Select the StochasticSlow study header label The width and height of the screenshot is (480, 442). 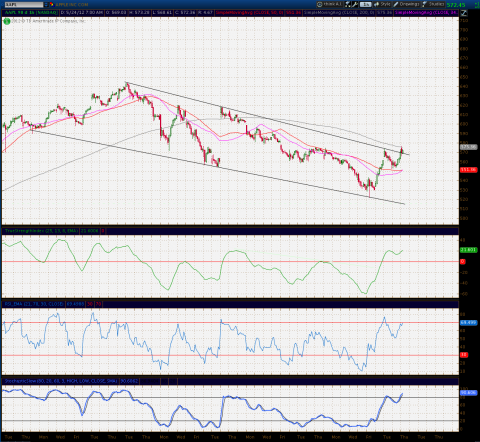(x=61, y=381)
